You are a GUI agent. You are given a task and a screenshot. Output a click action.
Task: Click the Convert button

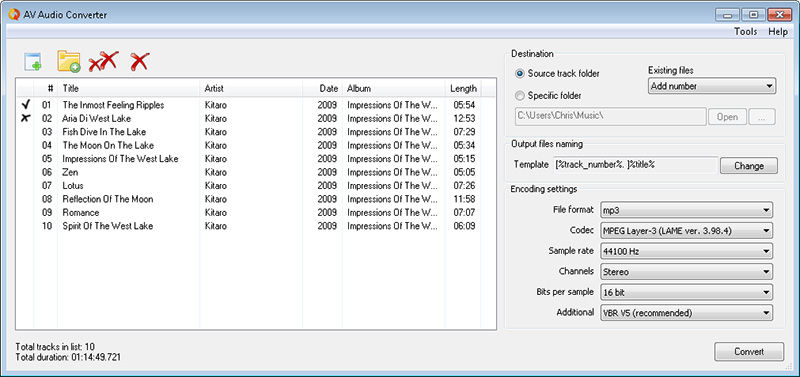(x=749, y=351)
